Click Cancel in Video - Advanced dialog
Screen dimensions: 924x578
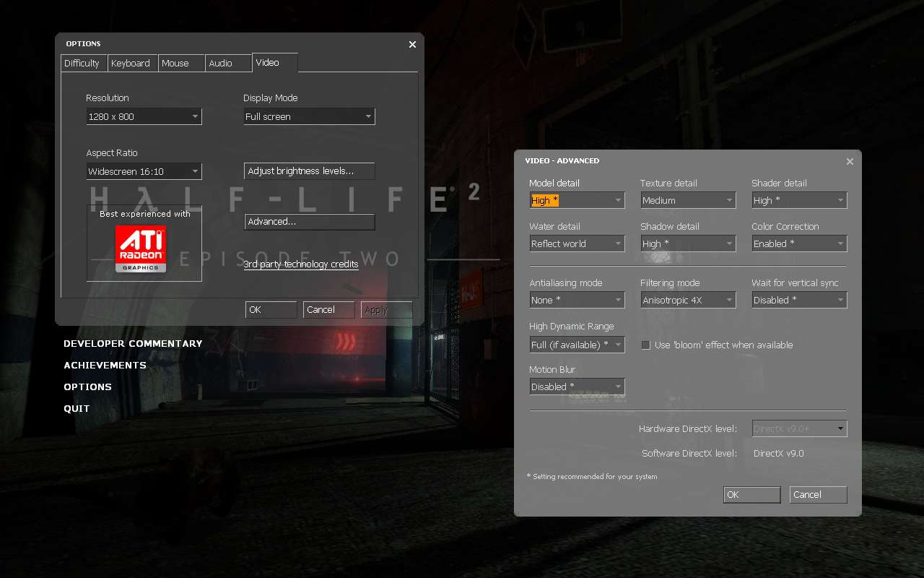818,495
